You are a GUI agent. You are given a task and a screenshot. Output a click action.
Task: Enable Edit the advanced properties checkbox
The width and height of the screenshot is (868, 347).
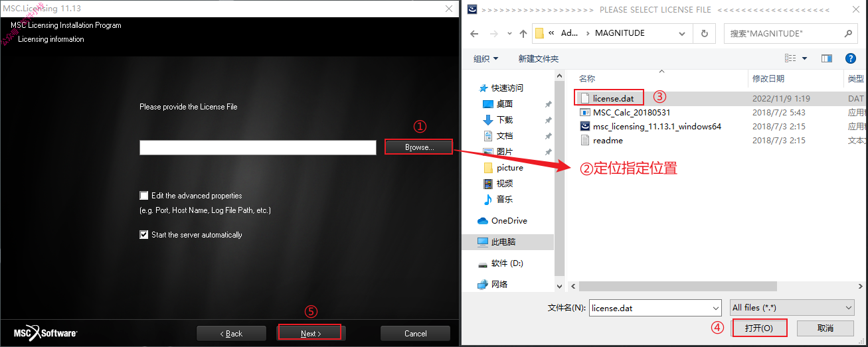pyautogui.click(x=144, y=196)
